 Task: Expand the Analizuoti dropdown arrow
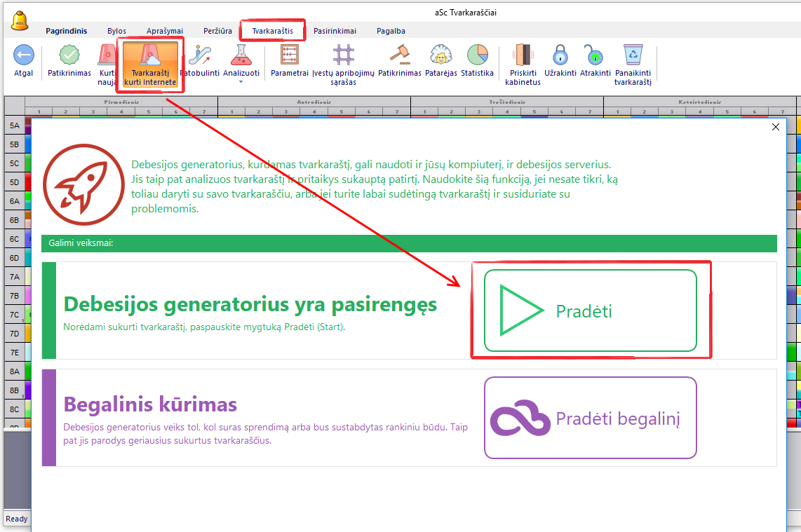(241, 82)
